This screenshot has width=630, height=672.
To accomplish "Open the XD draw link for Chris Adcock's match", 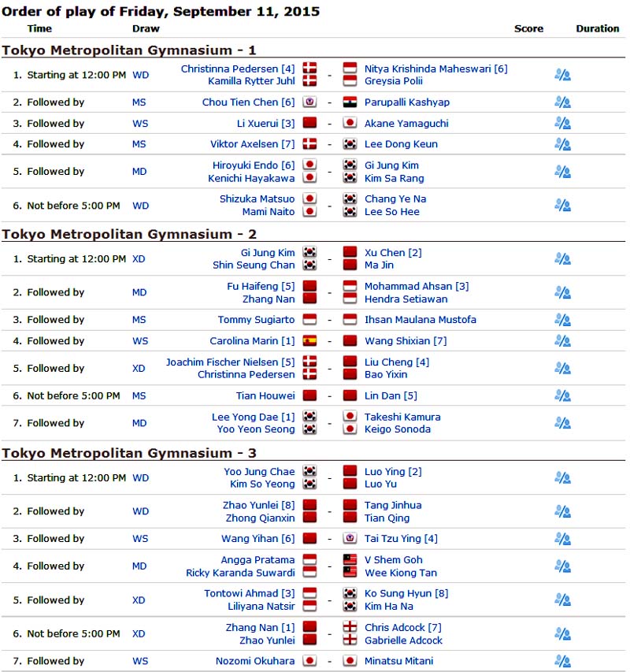I will point(139,634).
